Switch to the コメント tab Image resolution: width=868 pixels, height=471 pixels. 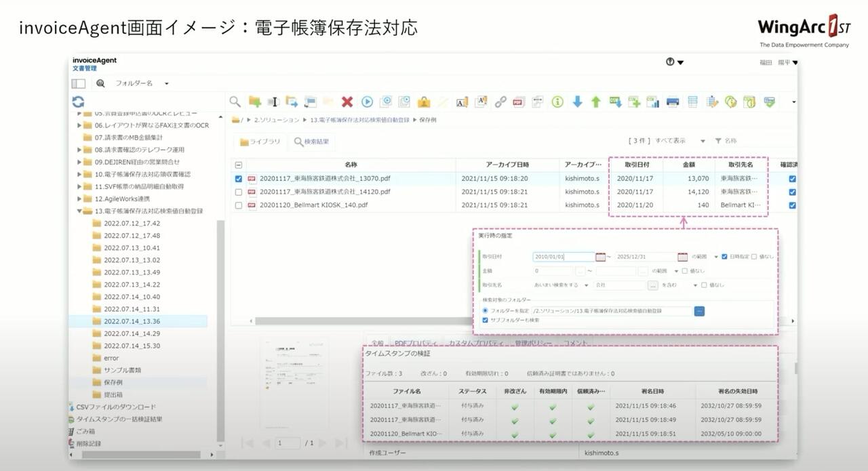tap(574, 343)
